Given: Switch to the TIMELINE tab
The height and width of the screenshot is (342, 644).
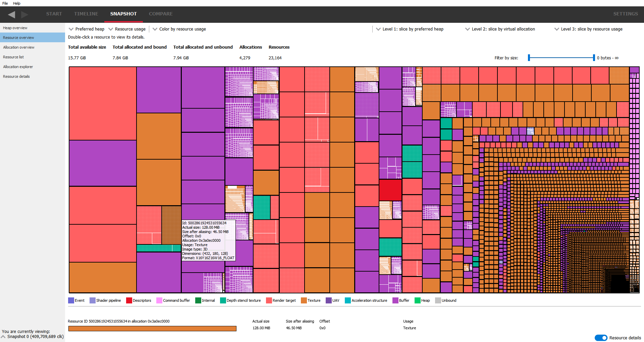Looking at the screenshot, I should coord(86,14).
